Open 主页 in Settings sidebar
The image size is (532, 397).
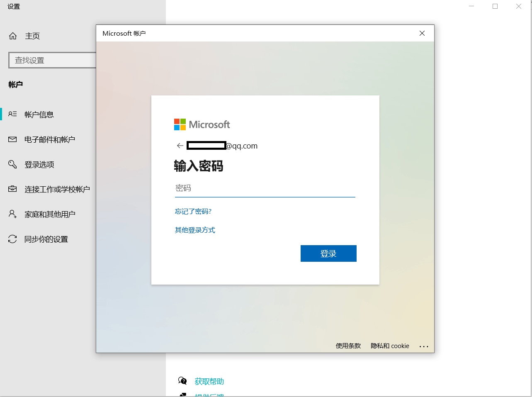point(32,36)
